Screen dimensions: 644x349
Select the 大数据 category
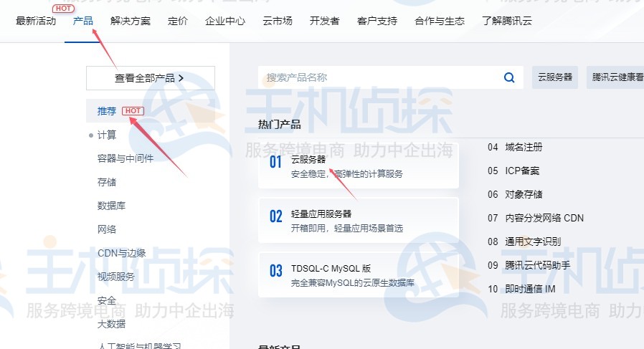coord(111,324)
